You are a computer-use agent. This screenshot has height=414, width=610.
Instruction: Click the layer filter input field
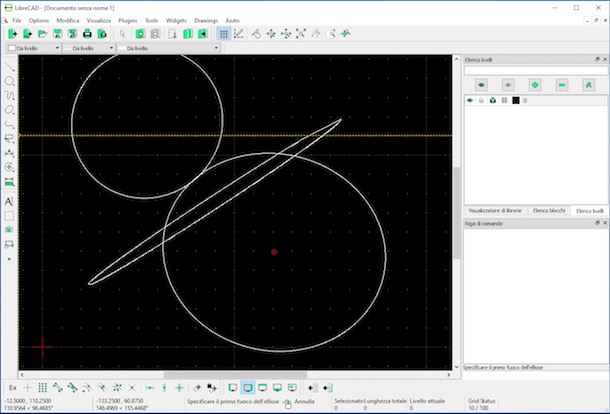[x=535, y=71]
